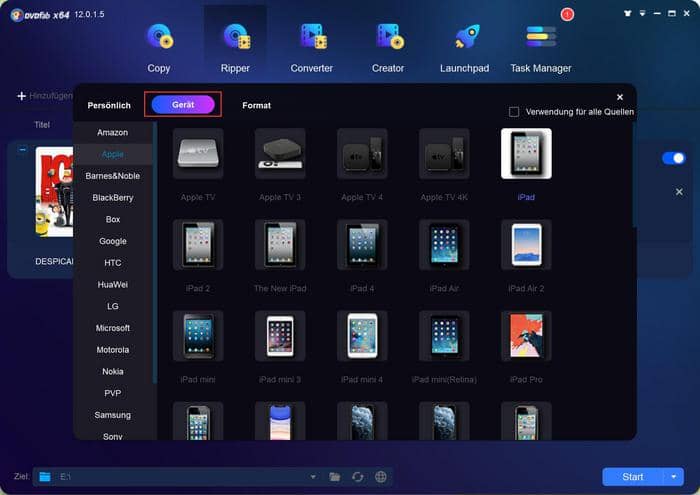Select Motorola in the brand list

tap(112, 350)
